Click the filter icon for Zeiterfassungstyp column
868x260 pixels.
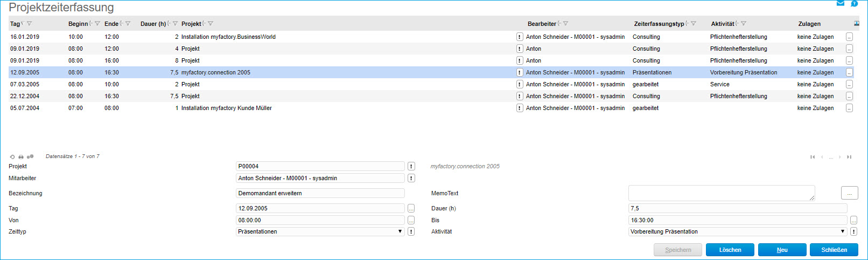coord(694,24)
